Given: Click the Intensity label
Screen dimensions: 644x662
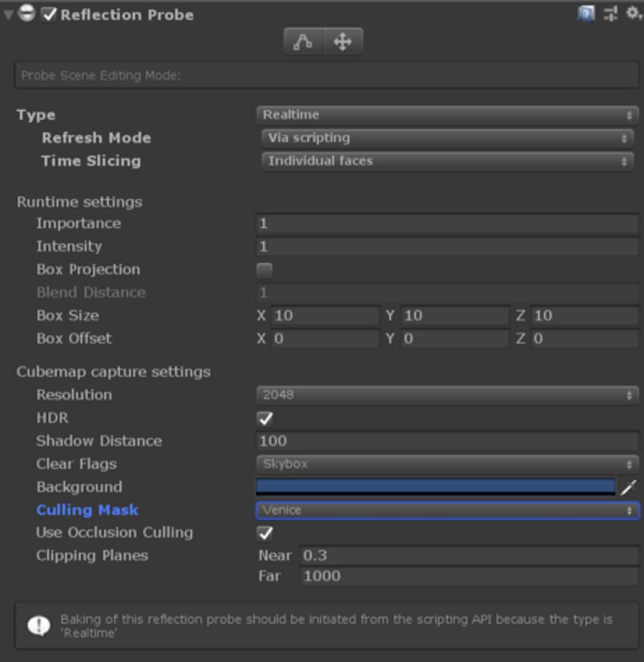Looking at the screenshot, I should point(69,246).
